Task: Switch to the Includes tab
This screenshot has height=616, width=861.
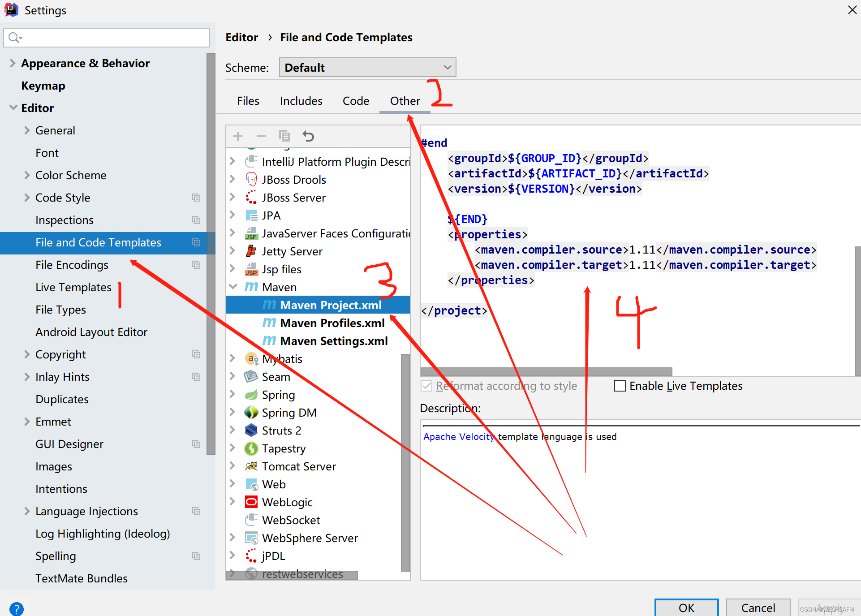Action: (301, 101)
